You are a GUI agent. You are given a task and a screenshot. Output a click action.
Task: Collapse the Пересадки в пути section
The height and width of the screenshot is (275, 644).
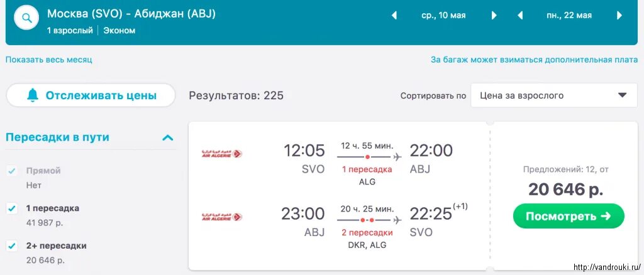tap(167, 137)
